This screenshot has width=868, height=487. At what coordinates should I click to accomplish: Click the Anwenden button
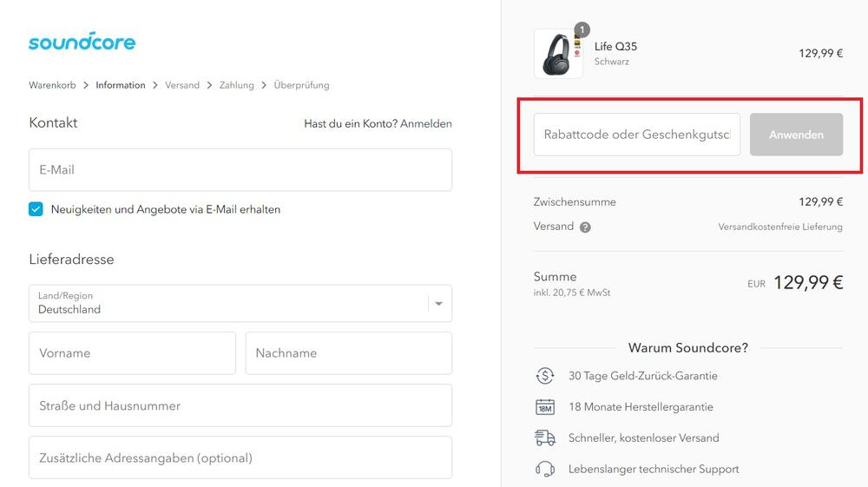(x=796, y=135)
